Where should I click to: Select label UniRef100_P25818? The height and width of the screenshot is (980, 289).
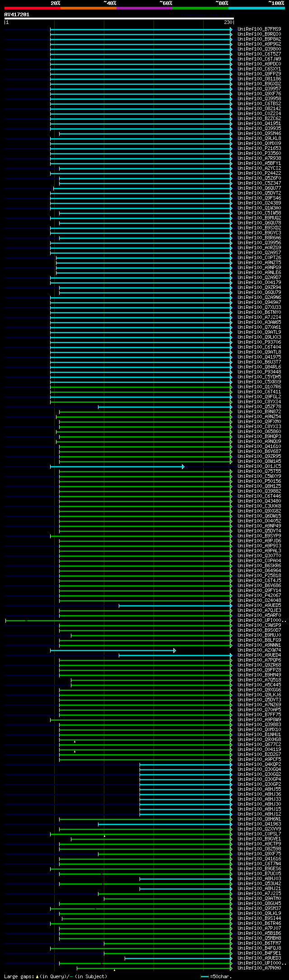pos(259,576)
